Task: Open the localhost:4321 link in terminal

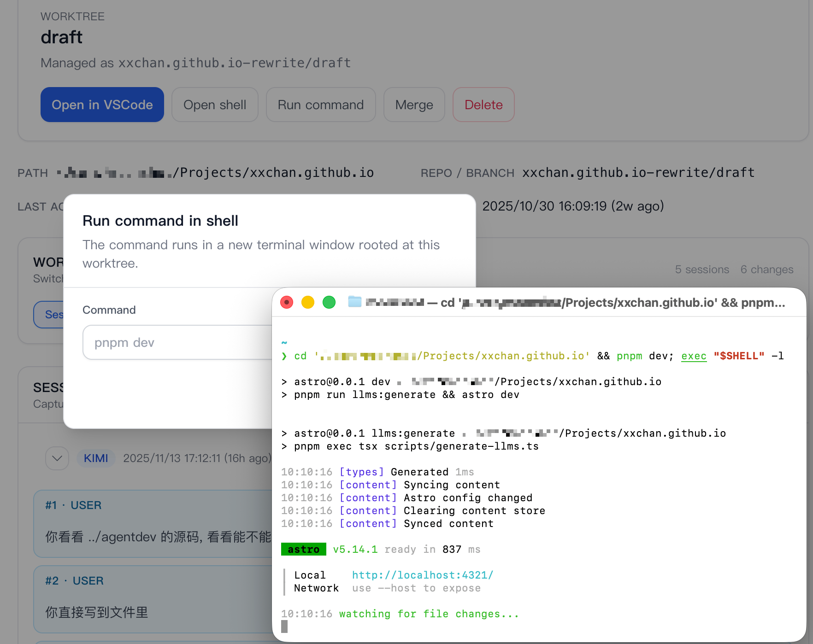Action: click(422, 575)
